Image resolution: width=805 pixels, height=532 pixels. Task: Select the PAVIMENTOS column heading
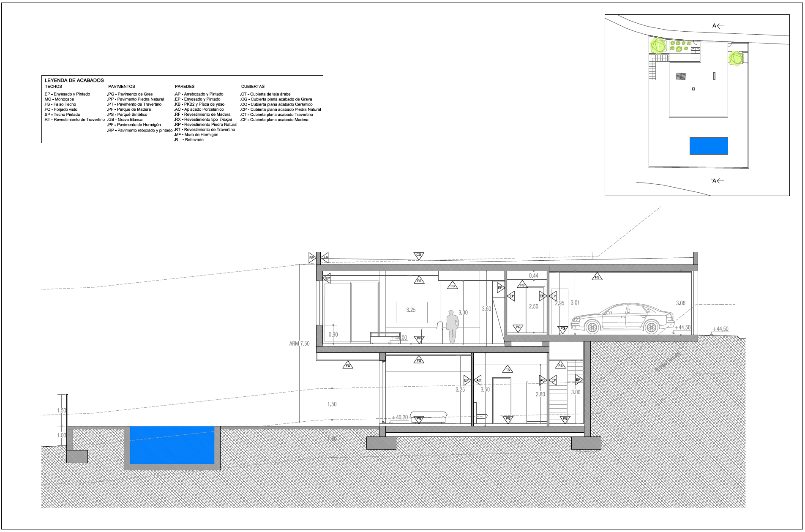[x=121, y=87]
